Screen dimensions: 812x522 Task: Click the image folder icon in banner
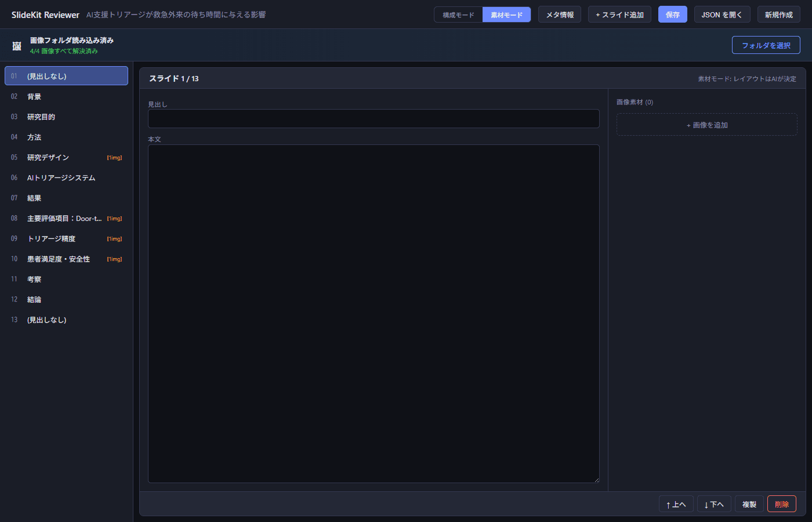(17, 46)
